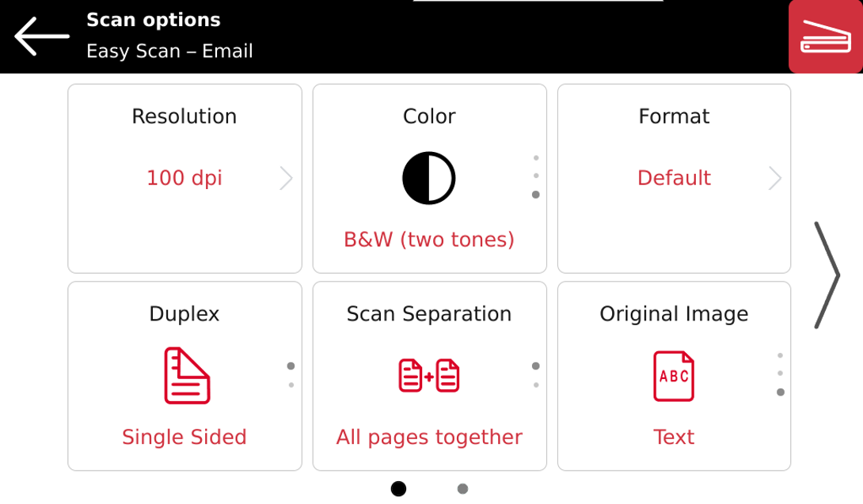The width and height of the screenshot is (863, 504).
Task: Toggle Scan Separation option dots
Action: point(536,375)
